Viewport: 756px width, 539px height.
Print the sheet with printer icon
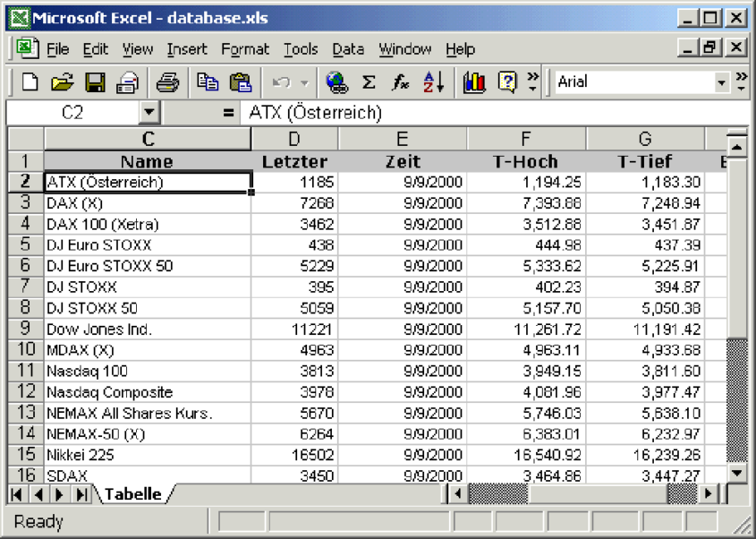point(168,82)
